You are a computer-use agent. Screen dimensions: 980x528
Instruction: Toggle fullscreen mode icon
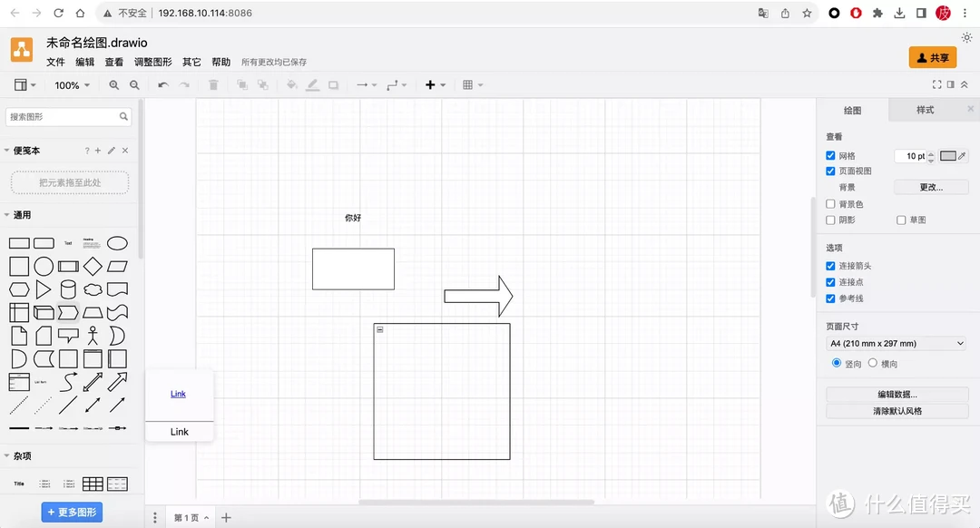click(x=937, y=84)
